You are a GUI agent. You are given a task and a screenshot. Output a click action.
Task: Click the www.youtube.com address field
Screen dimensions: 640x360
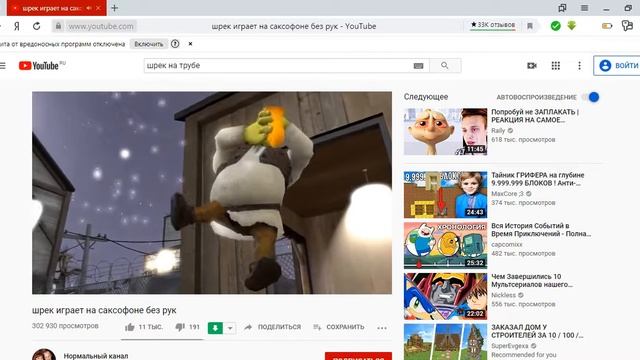101,26
